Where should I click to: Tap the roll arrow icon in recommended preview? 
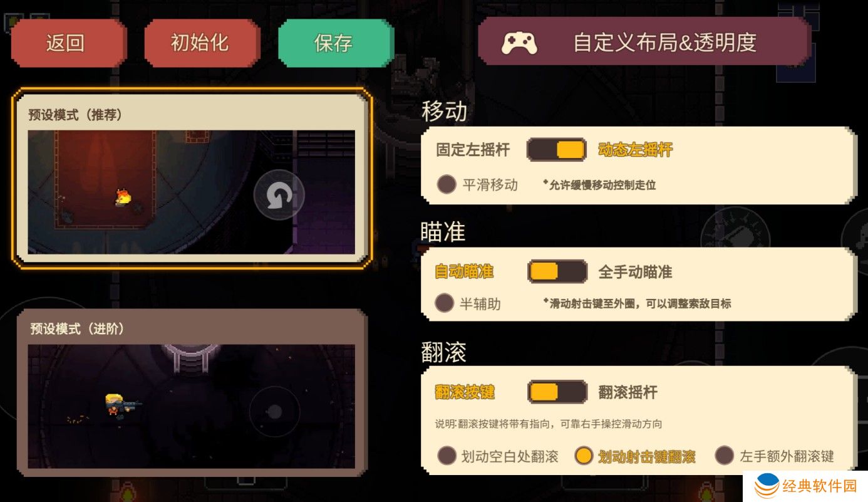[x=279, y=195]
